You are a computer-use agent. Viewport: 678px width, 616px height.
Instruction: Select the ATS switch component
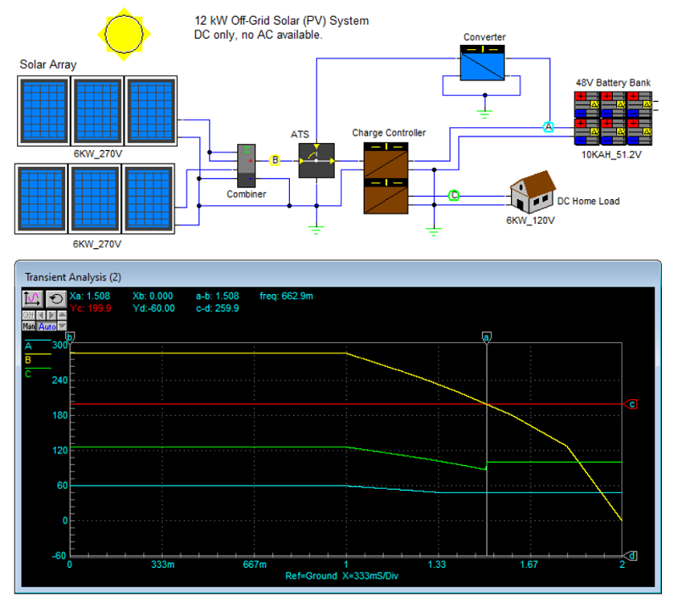point(315,159)
